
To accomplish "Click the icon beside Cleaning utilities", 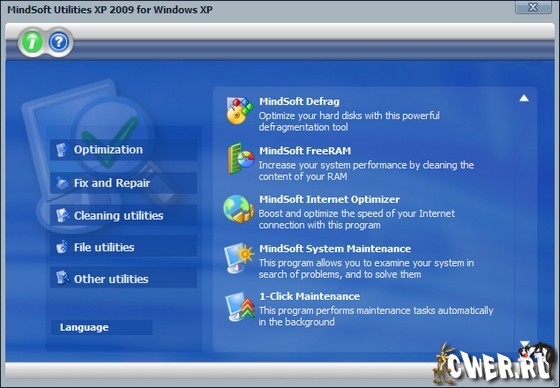I will 62,215.
